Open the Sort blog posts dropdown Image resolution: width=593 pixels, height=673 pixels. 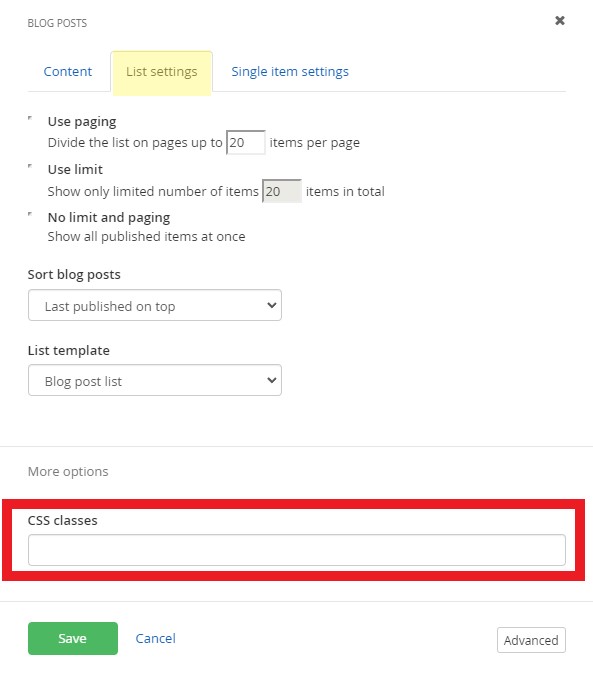pyautogui.click(x=155, y=305)
